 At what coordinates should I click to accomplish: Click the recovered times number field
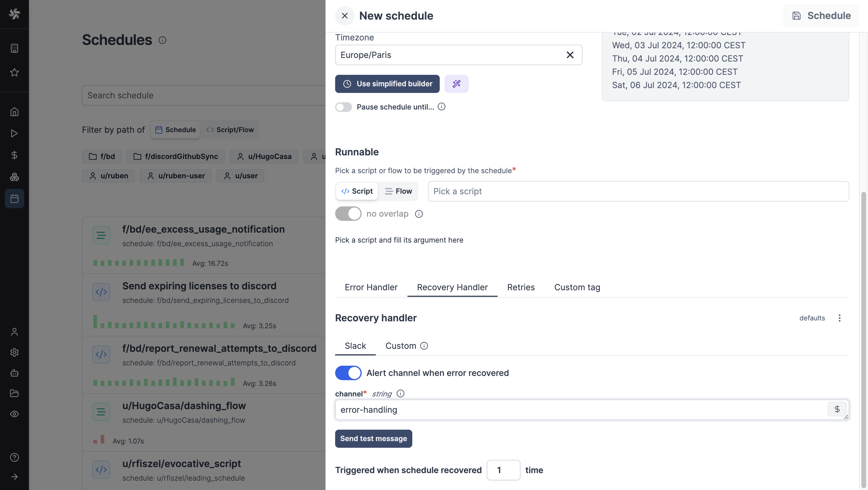[503, 470]
